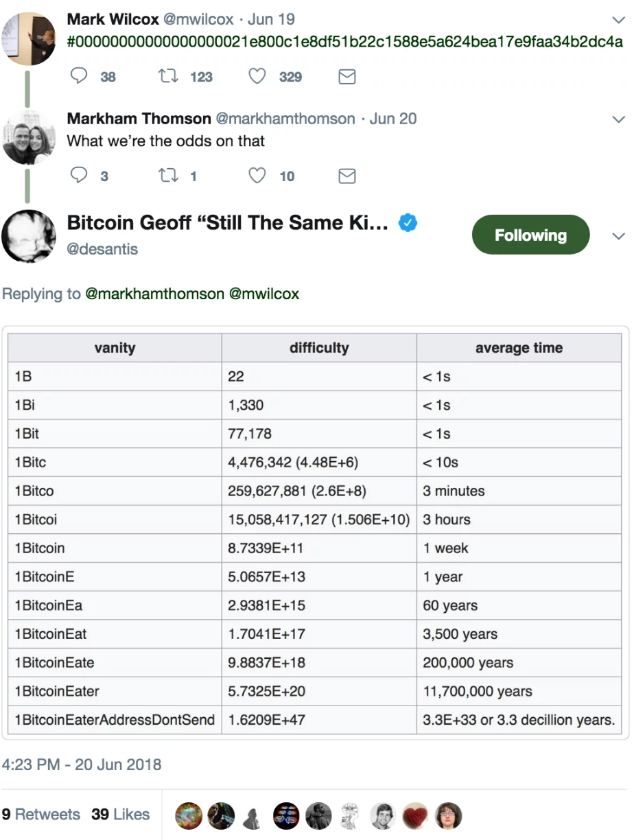Click the @mwilcox mention in reply line

(263, 294)
